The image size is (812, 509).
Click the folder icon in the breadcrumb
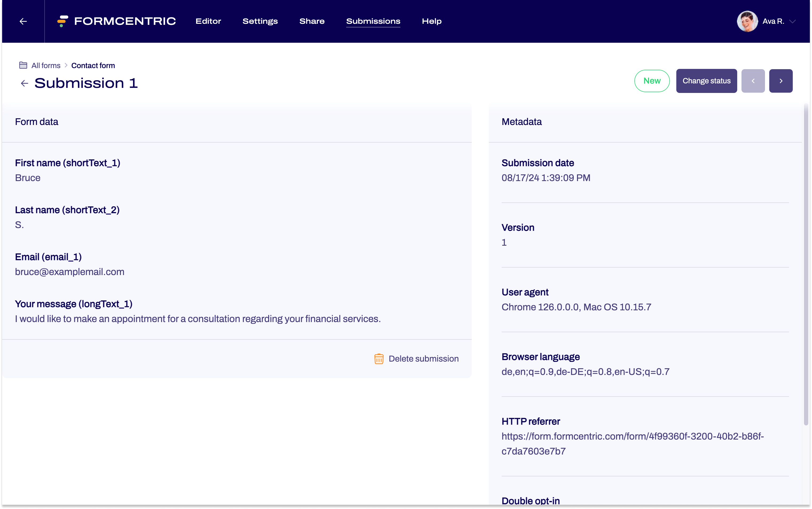[23, 65]
